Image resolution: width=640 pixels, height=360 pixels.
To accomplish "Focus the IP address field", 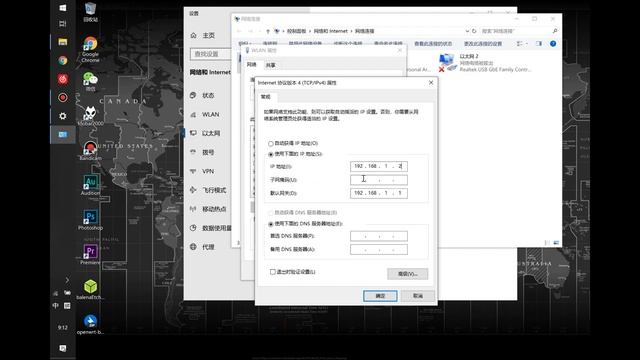I will pyautogui.click(x=379, y=166).
